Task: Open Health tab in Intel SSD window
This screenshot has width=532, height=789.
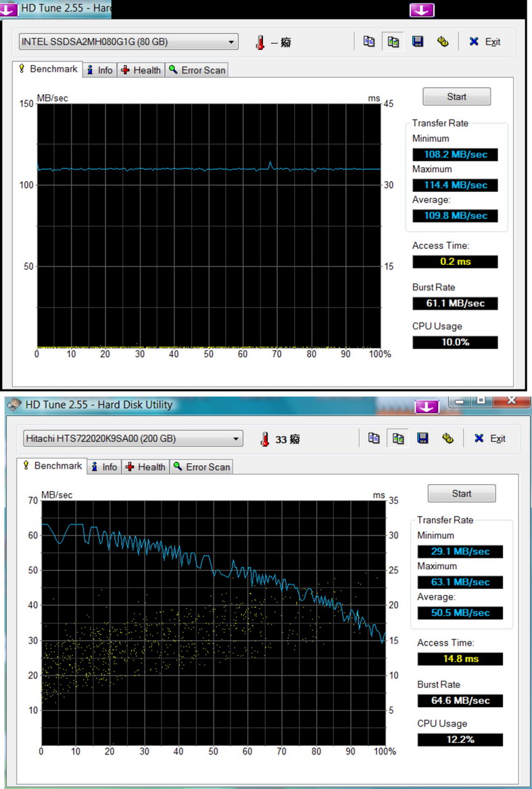Action: (x=141, y=70)
